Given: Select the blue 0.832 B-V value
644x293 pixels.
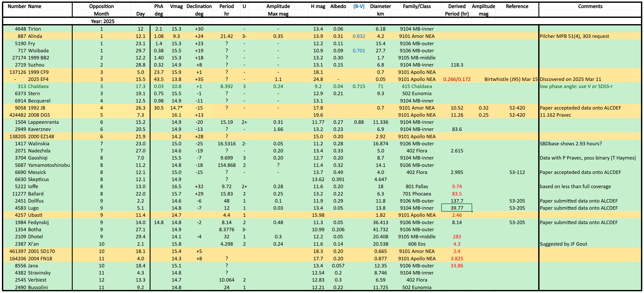Looking at the screenshot, I should [x=358, y=36].
